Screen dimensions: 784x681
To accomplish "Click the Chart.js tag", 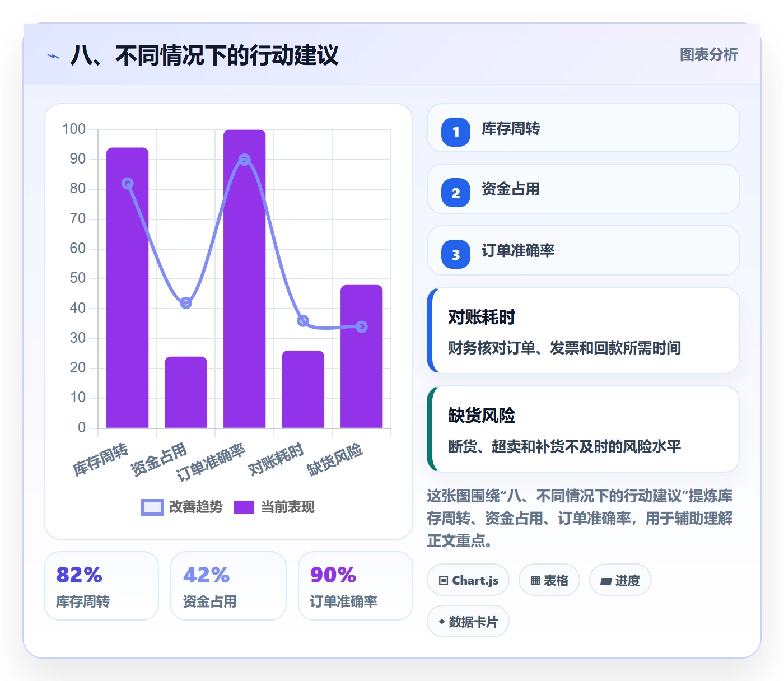I will (468, 580).
